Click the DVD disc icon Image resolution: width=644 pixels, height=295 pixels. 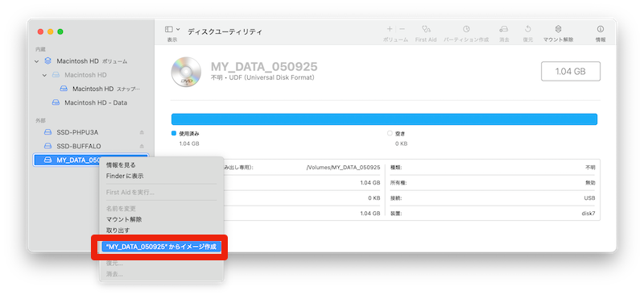186,72
